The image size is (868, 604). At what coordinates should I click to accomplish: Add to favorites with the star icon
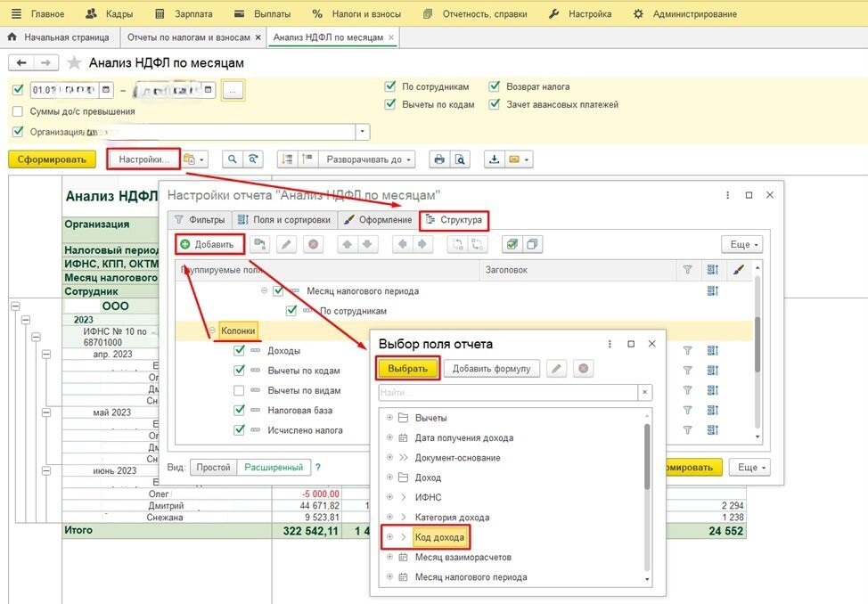pos(74,62)
